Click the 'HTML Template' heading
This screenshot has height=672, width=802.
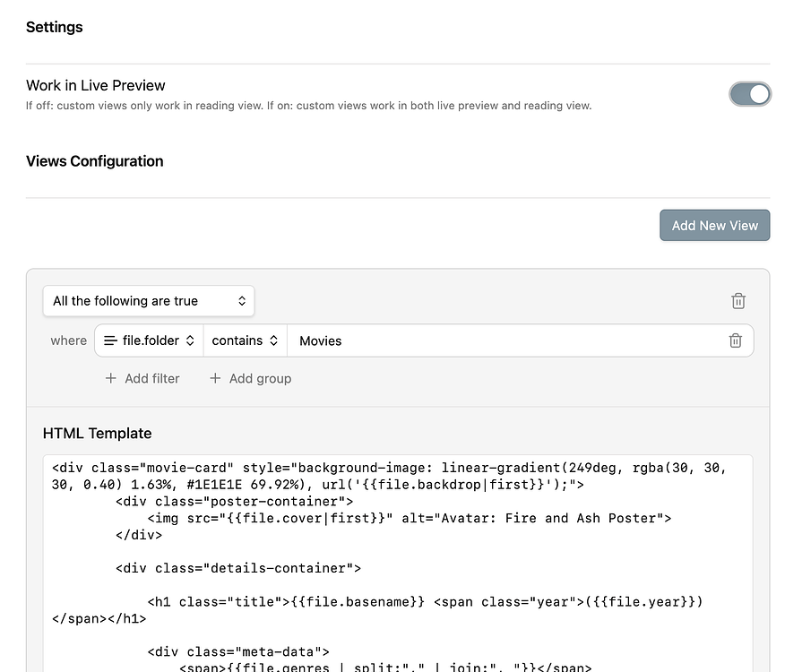click(x=97, y=433)
